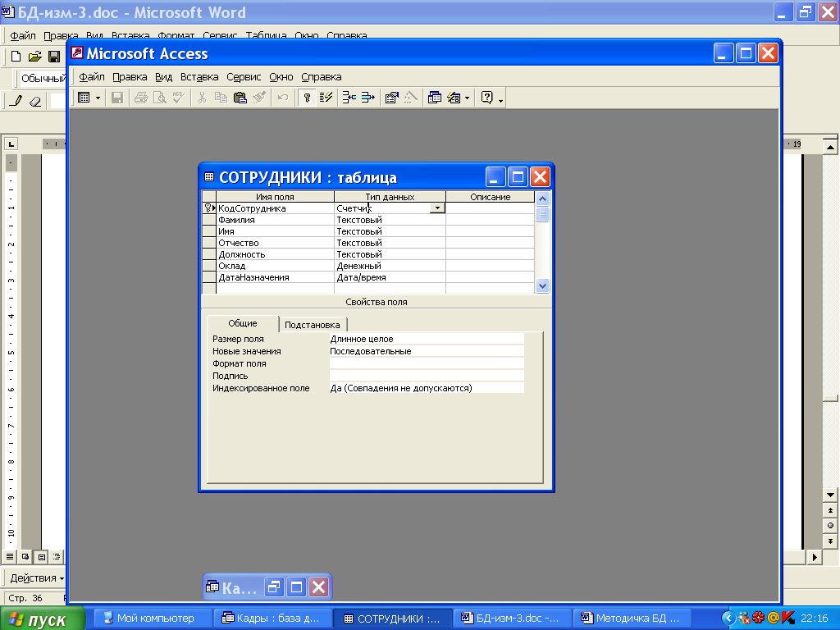Click the empty Формат поля property field
The width and height of the screenshot is (840, 630).
point(427,363)
